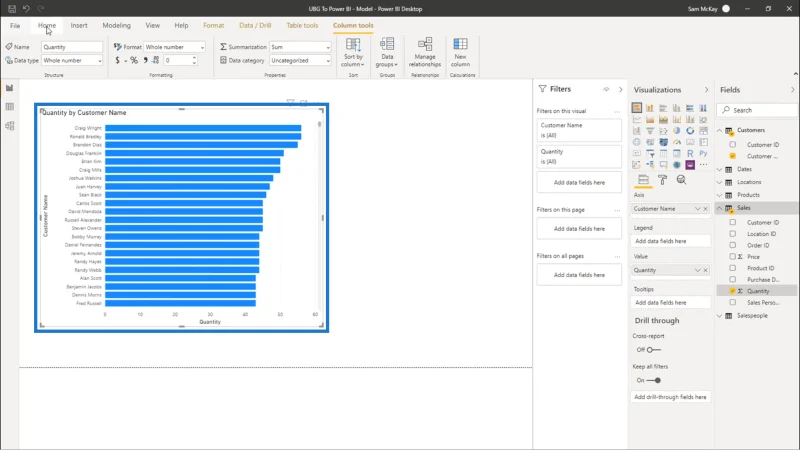Open the Data groups dropdown
800x450 pixels.
[387, 52]
